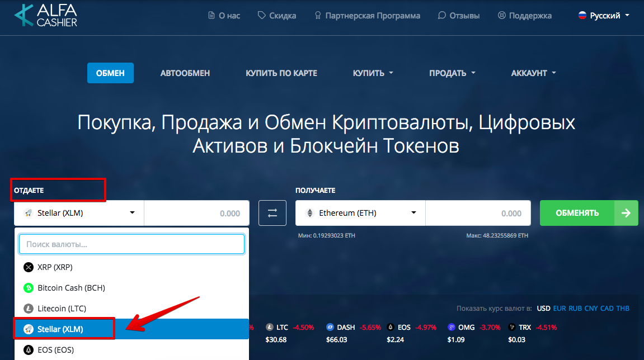The width and height of the screenshot is (644, 360).
Task: Switch to the АВТООБМЕН tab
Action: (185, 73)
